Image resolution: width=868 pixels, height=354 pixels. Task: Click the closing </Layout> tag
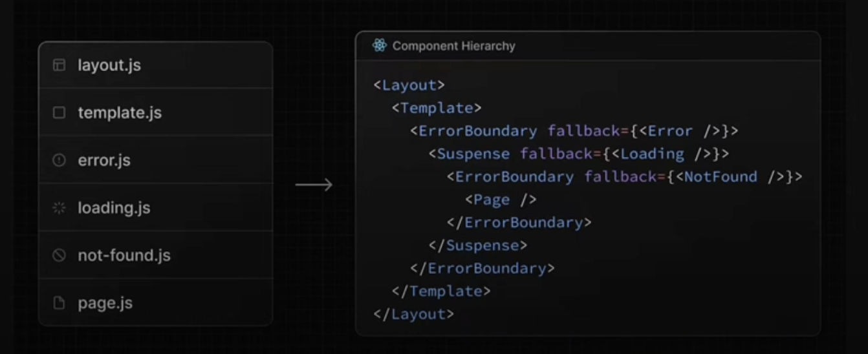414,315
